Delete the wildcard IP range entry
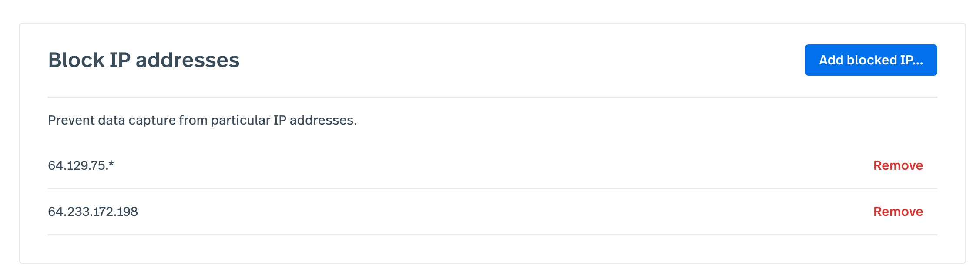The height and width of the screenshot is (276, 980). (x=898, y=165)
